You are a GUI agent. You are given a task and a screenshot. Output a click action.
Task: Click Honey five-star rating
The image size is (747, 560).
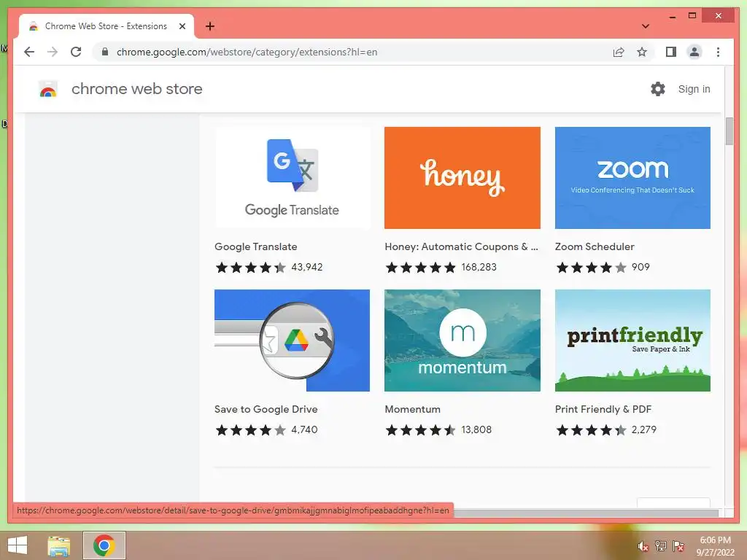pos(421,267)
